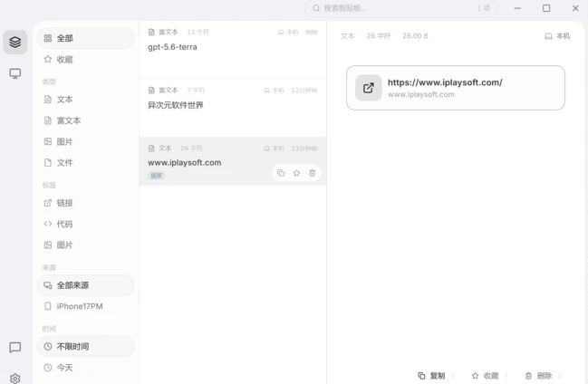Select 今天 time filter

pos(85,368)
